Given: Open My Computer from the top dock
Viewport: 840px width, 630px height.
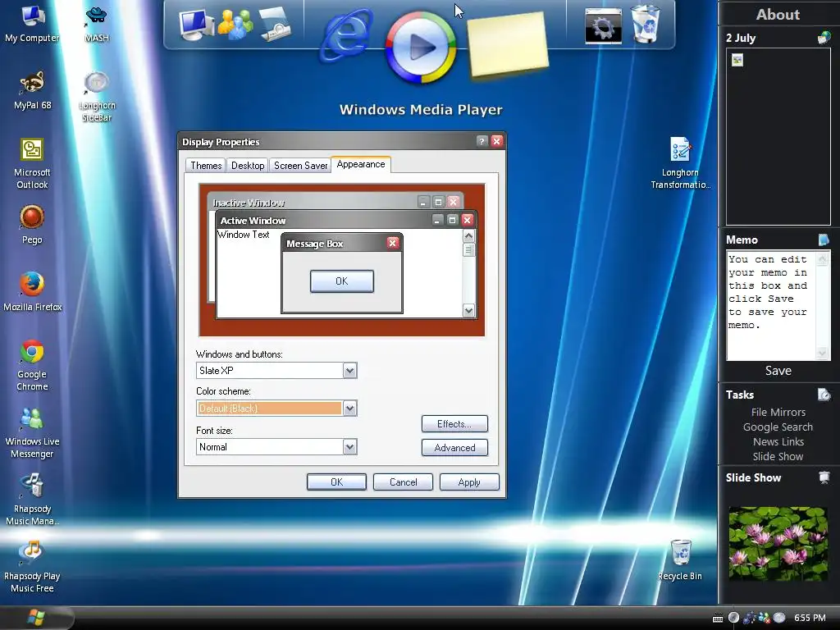Looking at the screenshot, I should (196, 24).
